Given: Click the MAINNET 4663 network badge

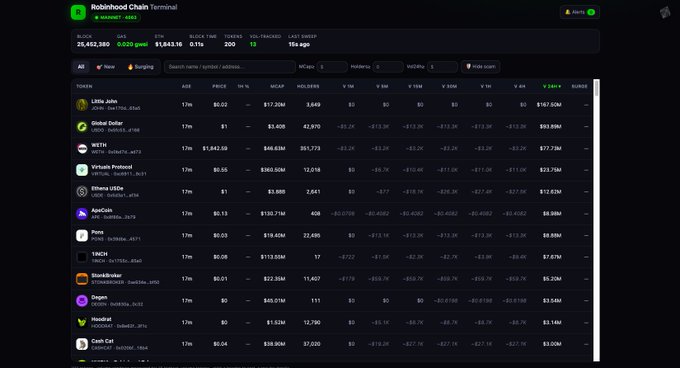Looking at the screenshot, I should pos(116,18).
